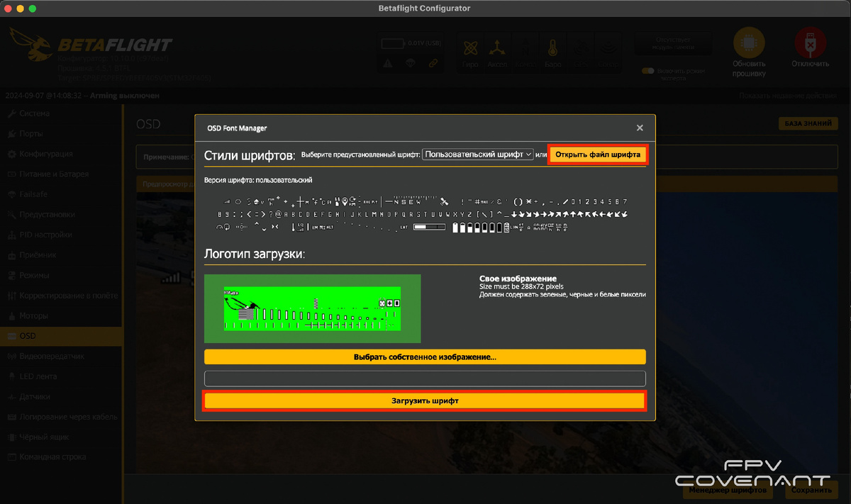
Task: Click 'Загрузить шрифт' upload button
Action: point(425,401)
